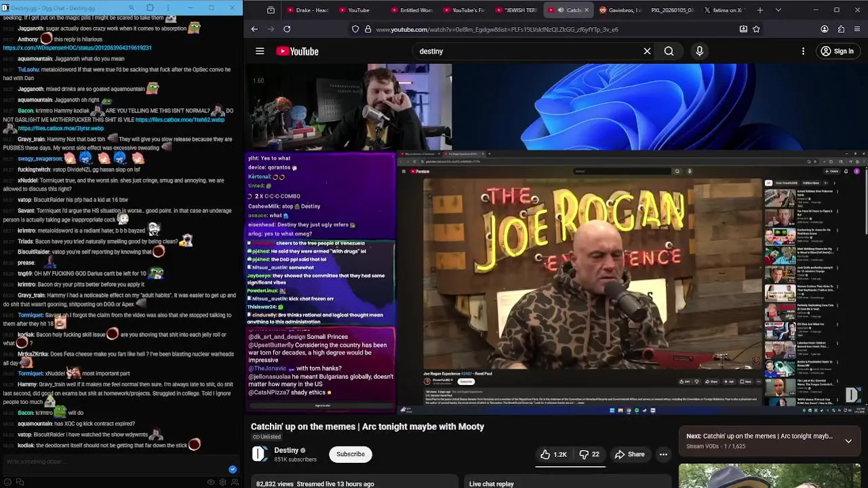868x488 pixels.
Task: Click the Share button
Action: coord(629,454)
